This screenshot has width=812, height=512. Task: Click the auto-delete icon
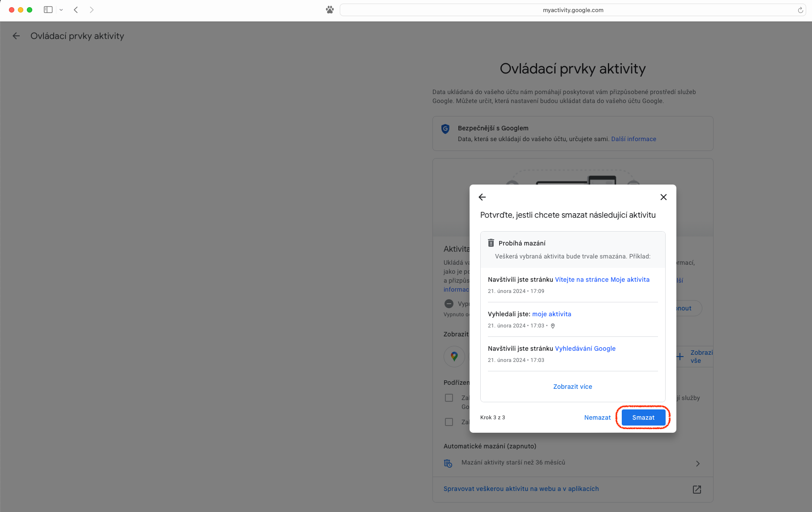pyautogui.click(x=448, y=463)
